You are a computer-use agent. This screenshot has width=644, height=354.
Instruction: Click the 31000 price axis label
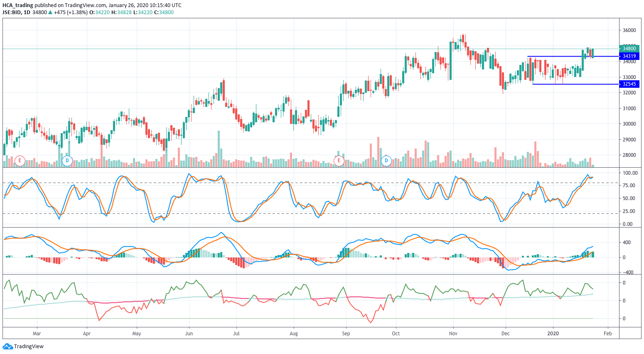(629, 109)
